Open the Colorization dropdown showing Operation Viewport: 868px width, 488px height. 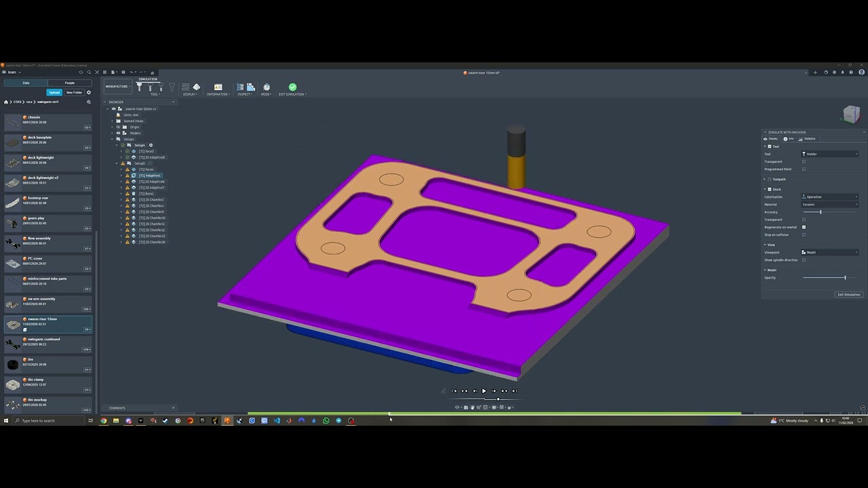point(830,197)
